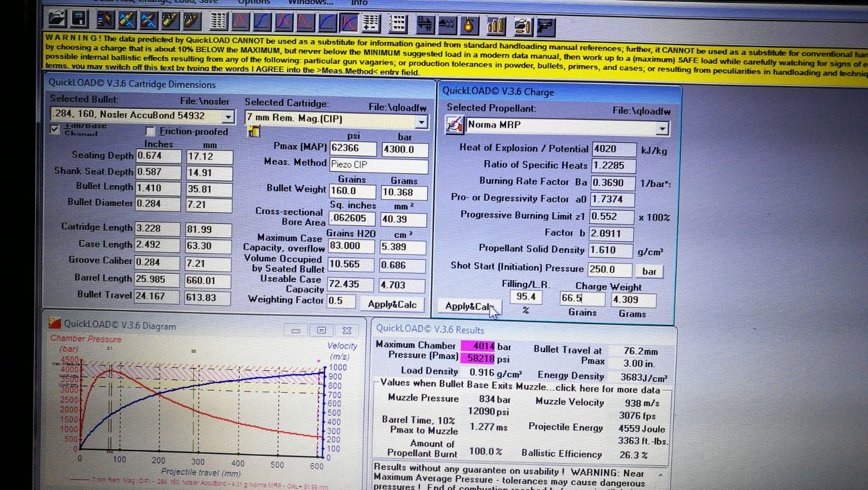
Task: Click the second crossed-out cartridge toolbar icon
Action: click(x=148, y=21)
